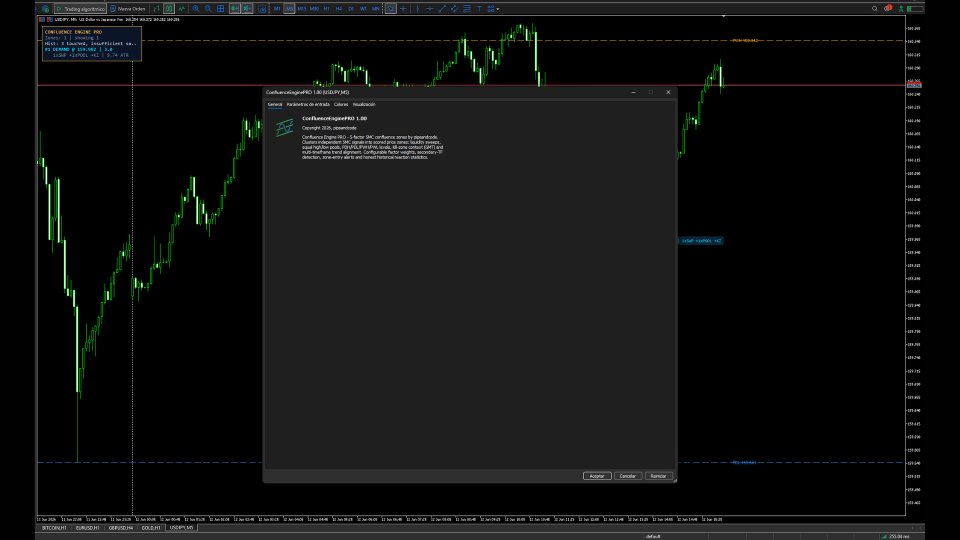Select the W1 timeframe
Screen dimensions: 960x540
(x=363, y=9)
